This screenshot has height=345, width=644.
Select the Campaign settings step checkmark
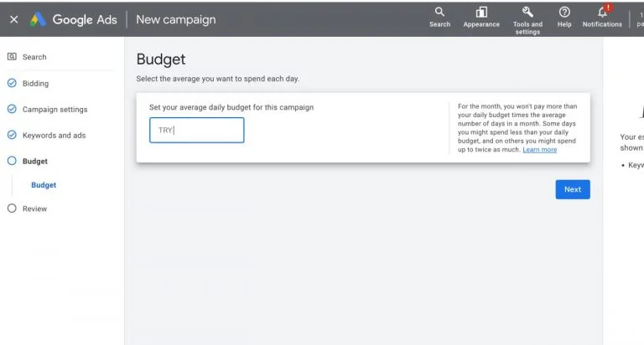[12, 109]
